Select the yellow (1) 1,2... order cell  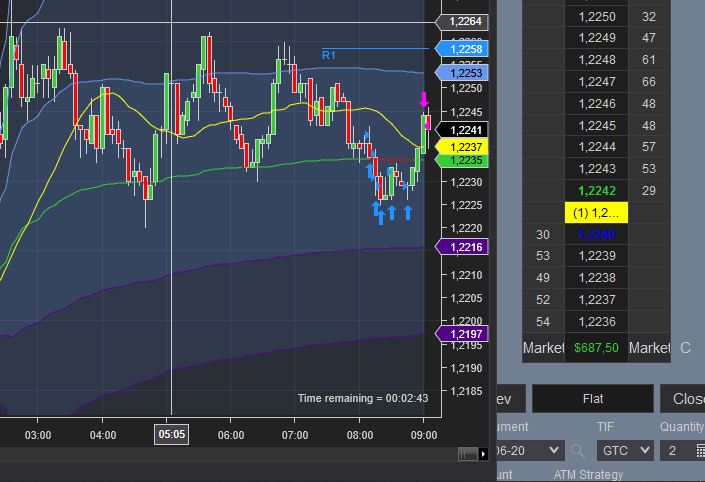click(596, 212)
